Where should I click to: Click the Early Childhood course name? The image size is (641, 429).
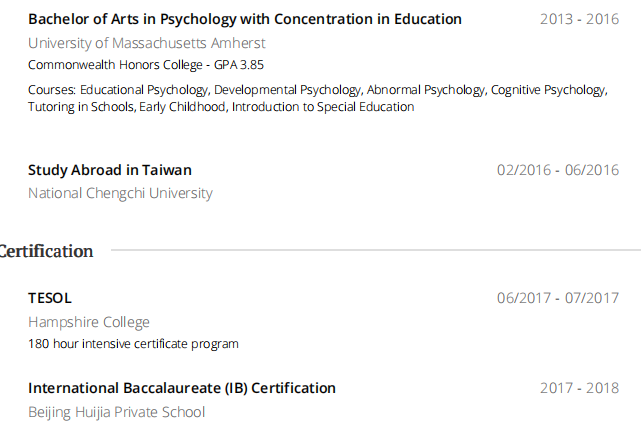[183, 107]
